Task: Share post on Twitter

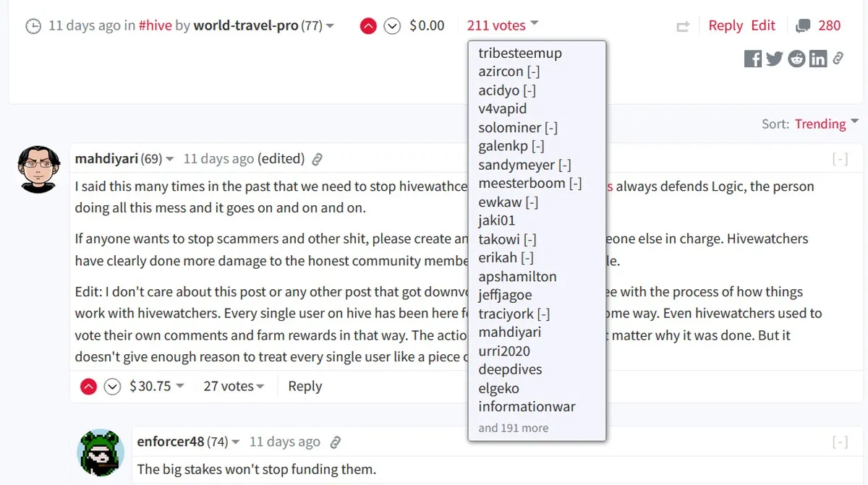Action: point(775,59)
